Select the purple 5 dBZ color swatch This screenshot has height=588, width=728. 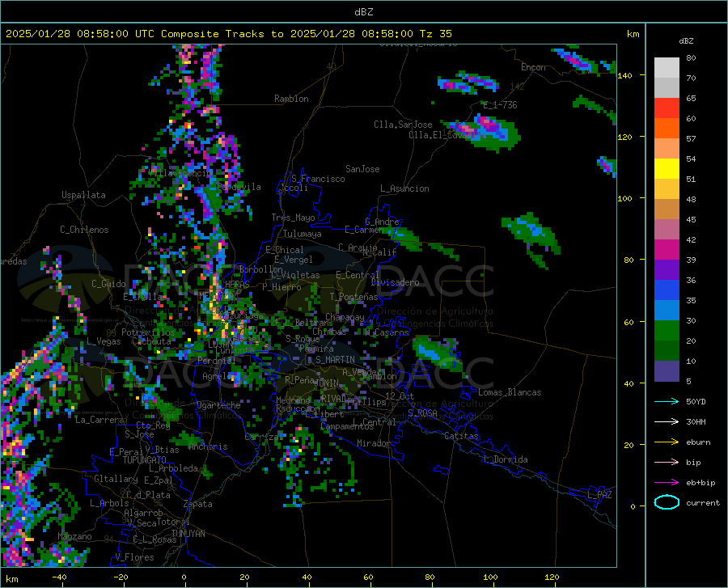[667, 371]
